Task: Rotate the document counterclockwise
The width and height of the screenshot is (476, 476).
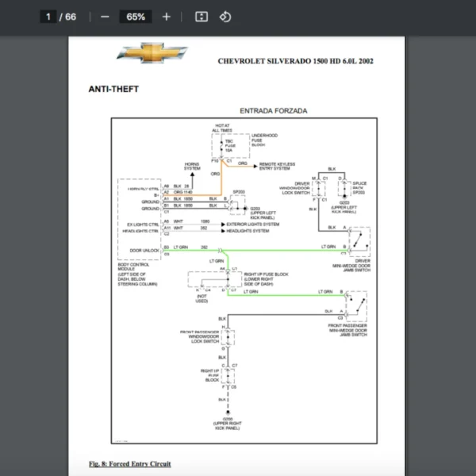Action: coord(225,17)
